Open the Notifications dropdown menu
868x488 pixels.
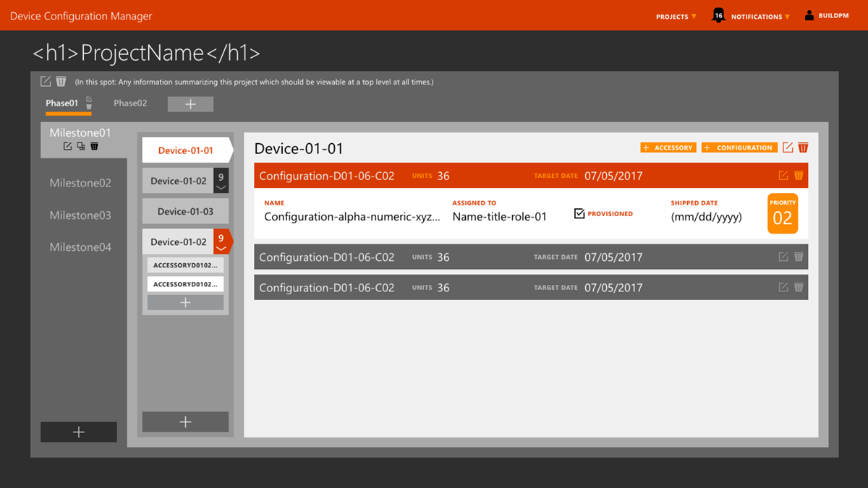[x=760, y=16]
